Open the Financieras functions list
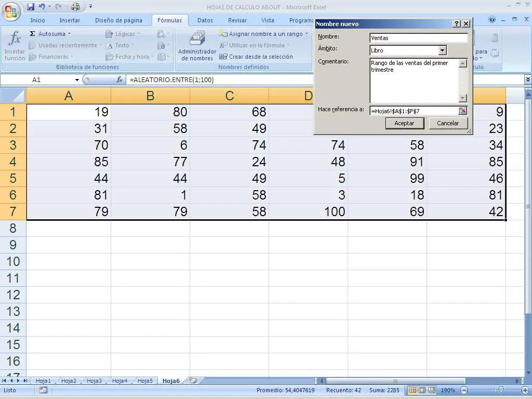 pos(51,57)
